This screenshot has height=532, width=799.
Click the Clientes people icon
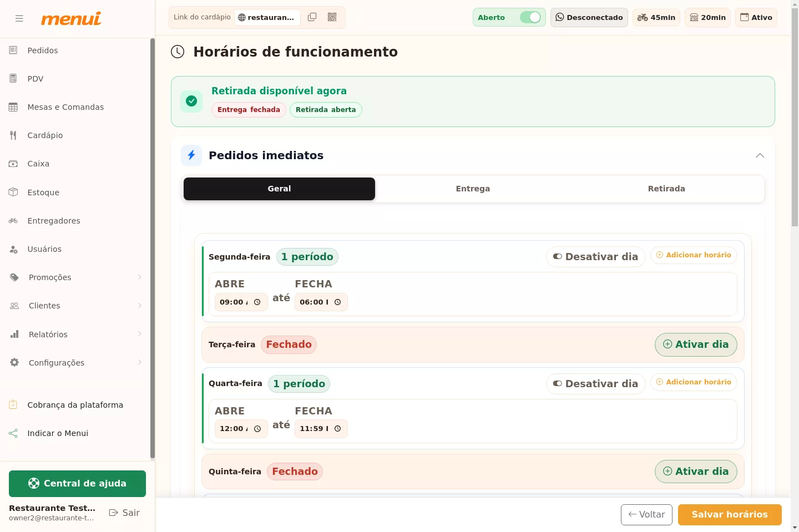coord(14,306)
